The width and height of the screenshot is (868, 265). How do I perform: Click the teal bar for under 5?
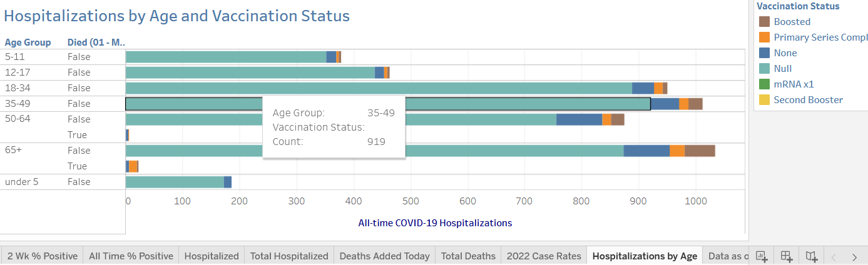(175, 182)
